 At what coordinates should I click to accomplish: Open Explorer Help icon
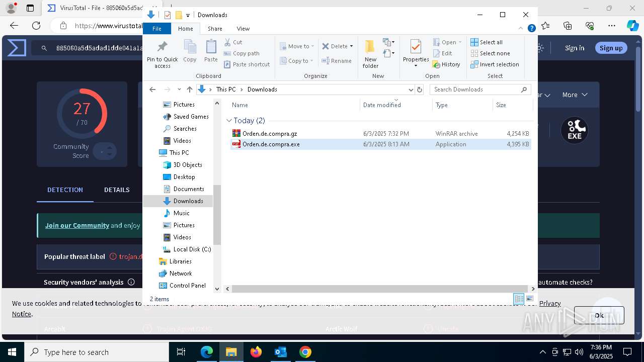(x=531, y=29)
